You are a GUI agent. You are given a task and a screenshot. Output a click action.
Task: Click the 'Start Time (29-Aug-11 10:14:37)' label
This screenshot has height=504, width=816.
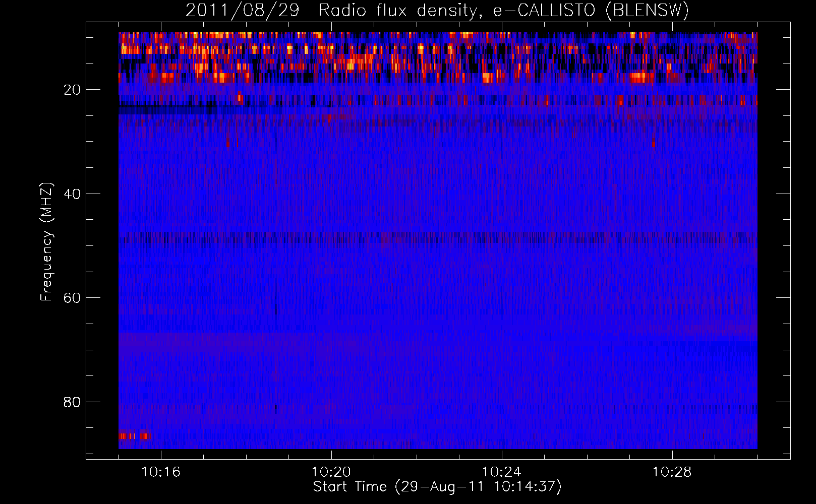(437, 487)
